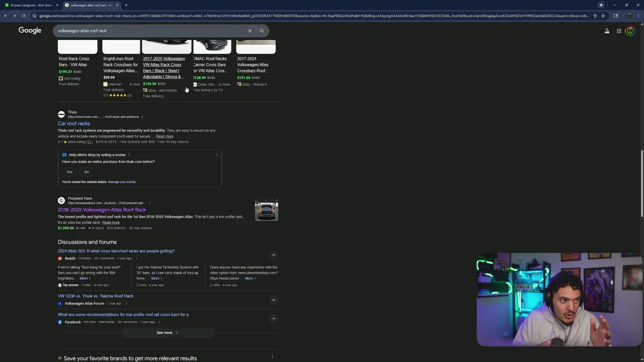Click the magnifier search icon
Viewport: 644px width, 362px height.
tap(262, 31)
